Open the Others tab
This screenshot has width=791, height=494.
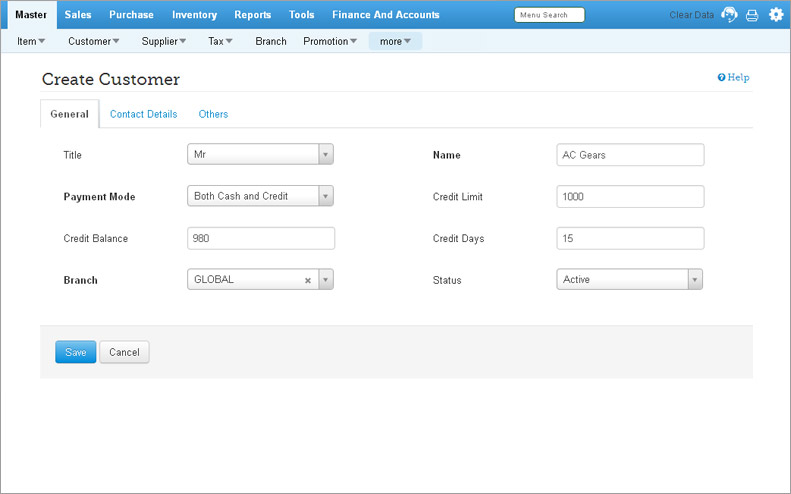213,114
